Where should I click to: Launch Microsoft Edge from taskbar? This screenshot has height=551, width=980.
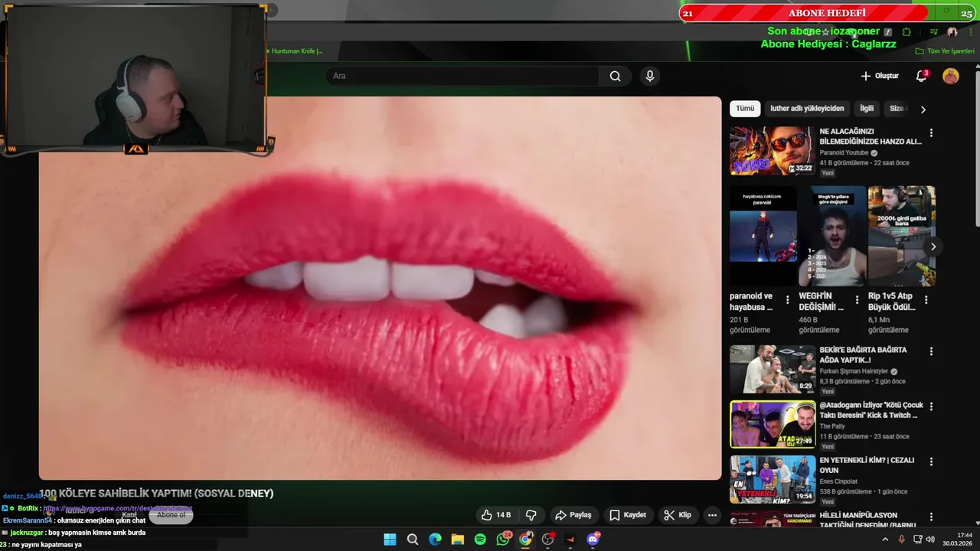pos(435,540)
